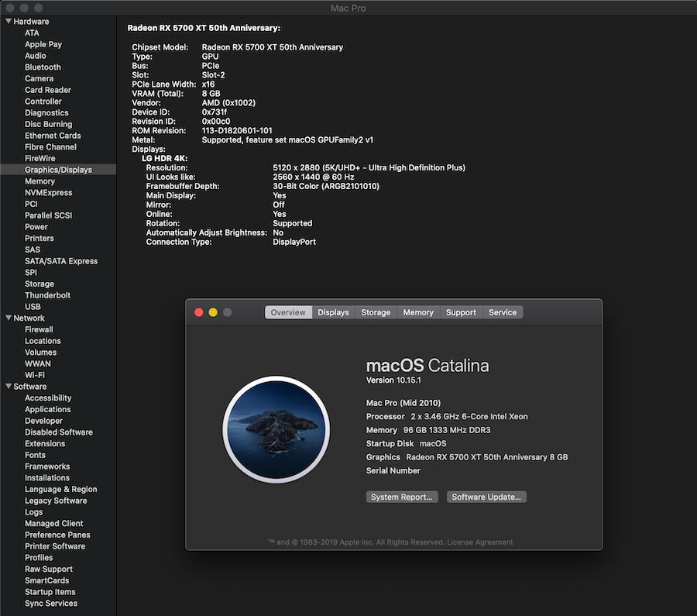
Task: Select PCI under Hardware
Action: [x=31, y=204]
